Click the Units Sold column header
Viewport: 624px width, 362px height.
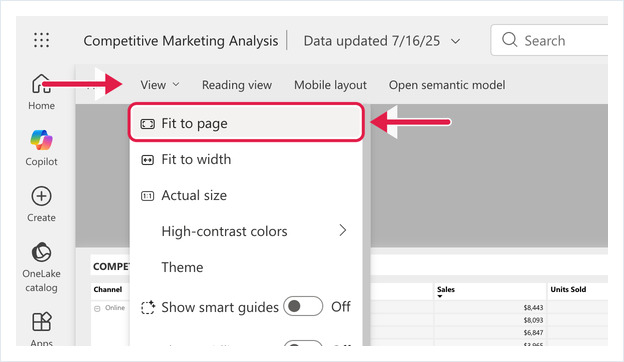(x=568, y=289)
